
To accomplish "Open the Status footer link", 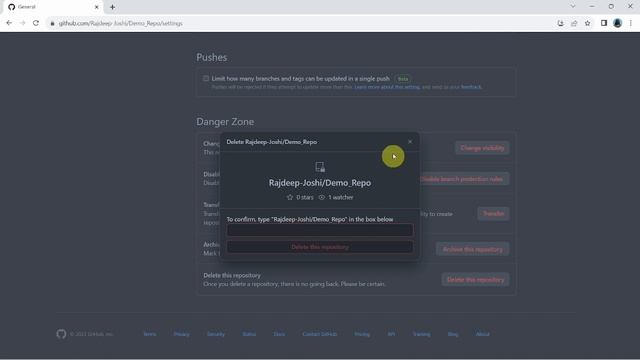I will 249,334.
